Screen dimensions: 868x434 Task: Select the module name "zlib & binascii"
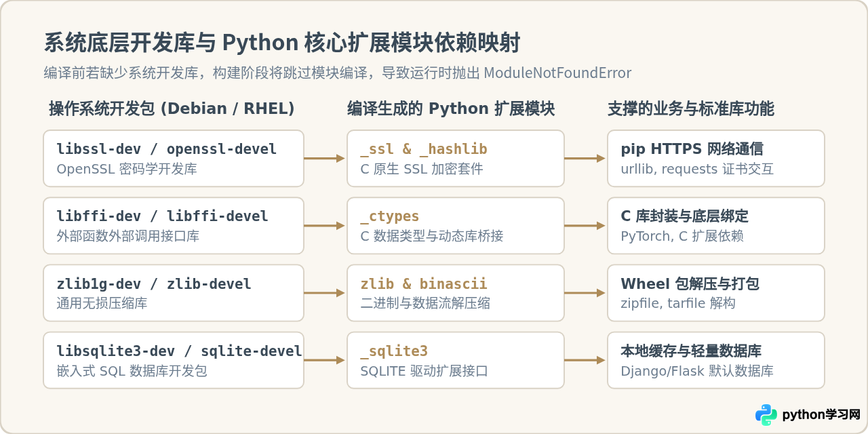424,284
